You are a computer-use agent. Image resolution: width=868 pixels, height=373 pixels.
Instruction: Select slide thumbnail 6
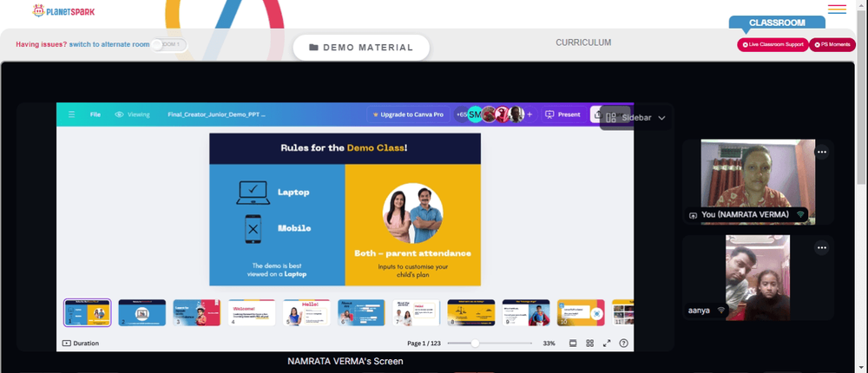(x=361, y=312)
